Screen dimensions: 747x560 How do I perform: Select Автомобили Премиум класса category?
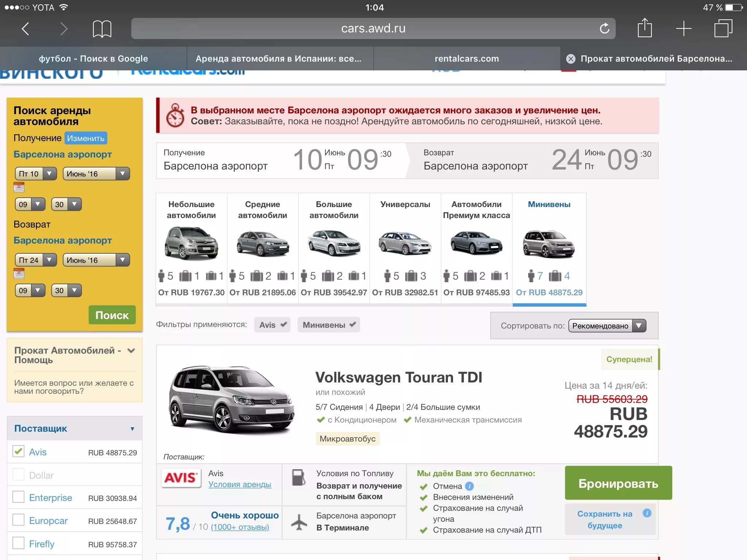click(x=476, y=249)
